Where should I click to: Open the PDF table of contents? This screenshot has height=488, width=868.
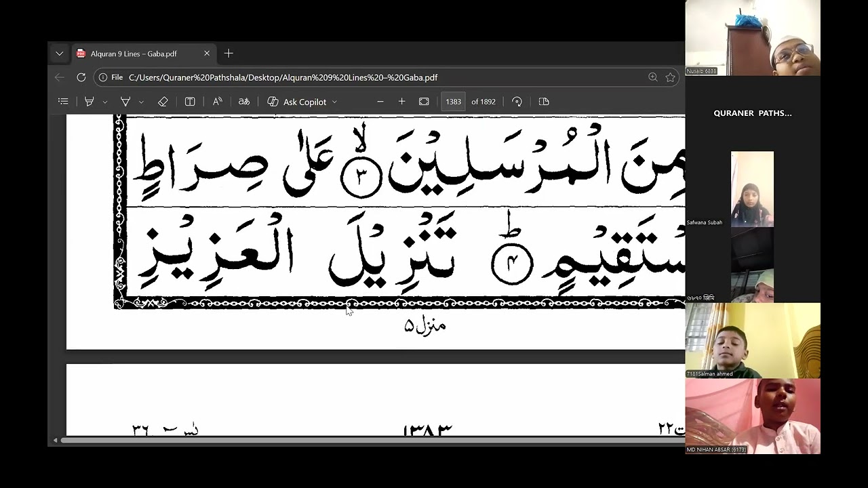[x=63, y=102]
